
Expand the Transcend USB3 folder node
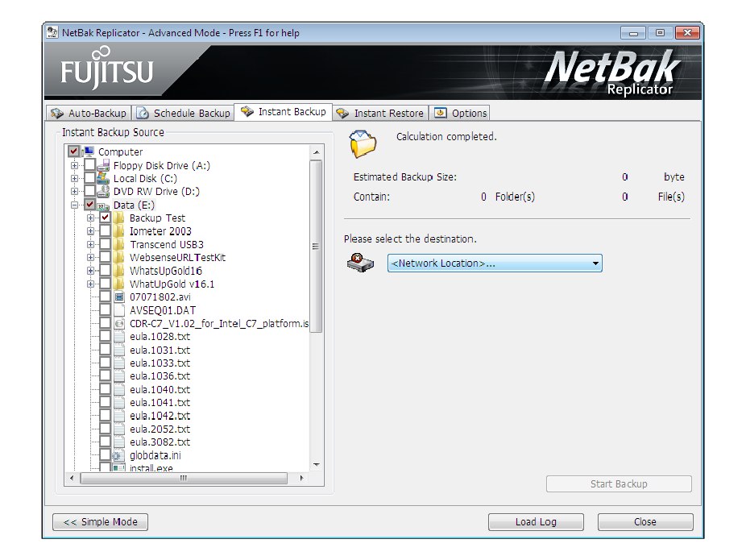tap(90, 245)
